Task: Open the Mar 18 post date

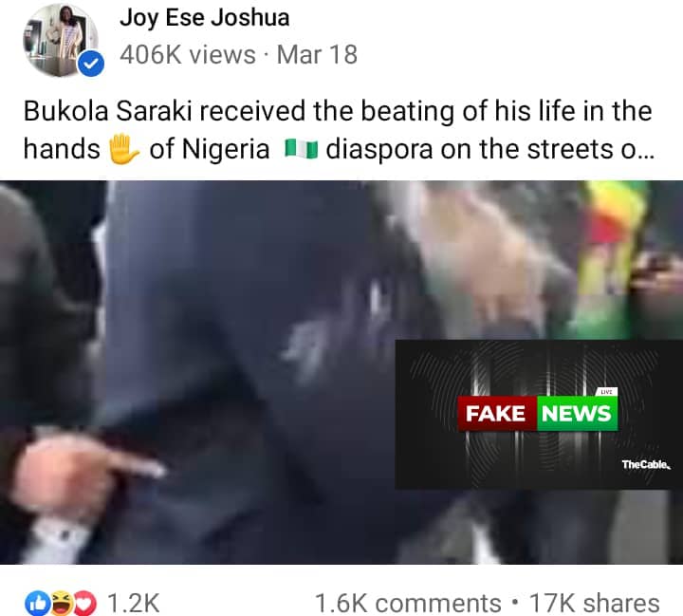Action: (x=317, y=55)
